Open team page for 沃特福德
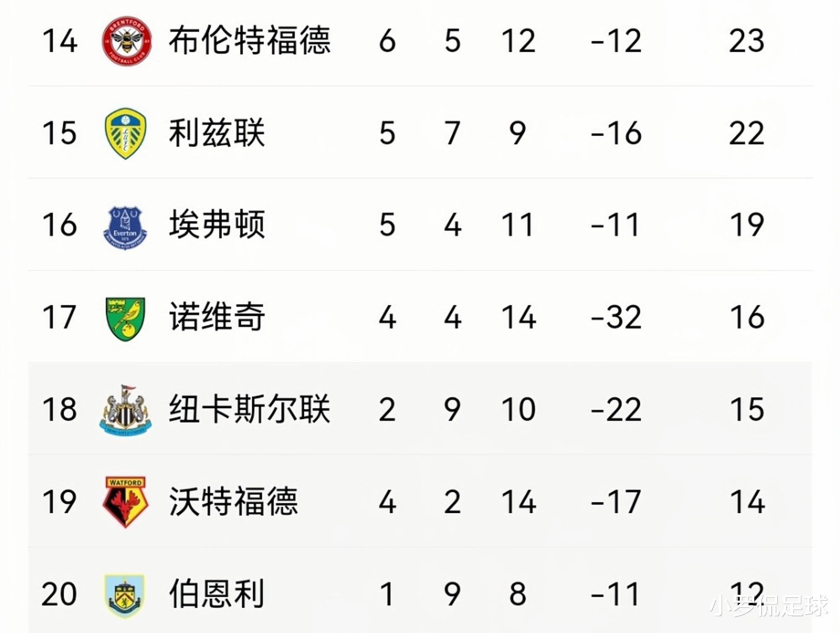This screenshot has width=840, height=633. tap(234, 501)
